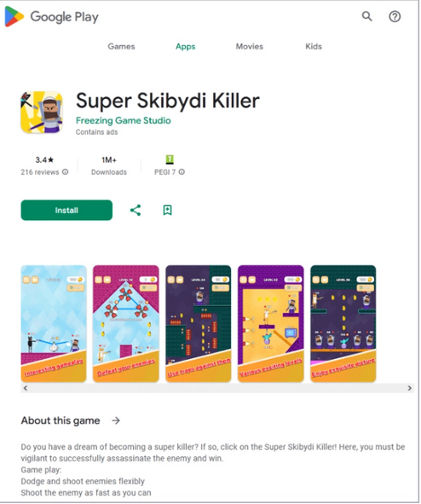
Task: Expand About this game arrow
Action: click(x=116, y=420)
